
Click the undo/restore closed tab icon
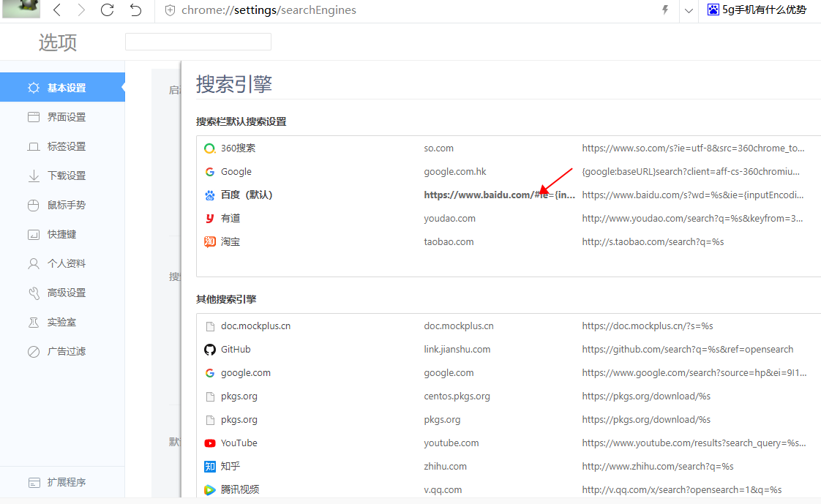135,10
